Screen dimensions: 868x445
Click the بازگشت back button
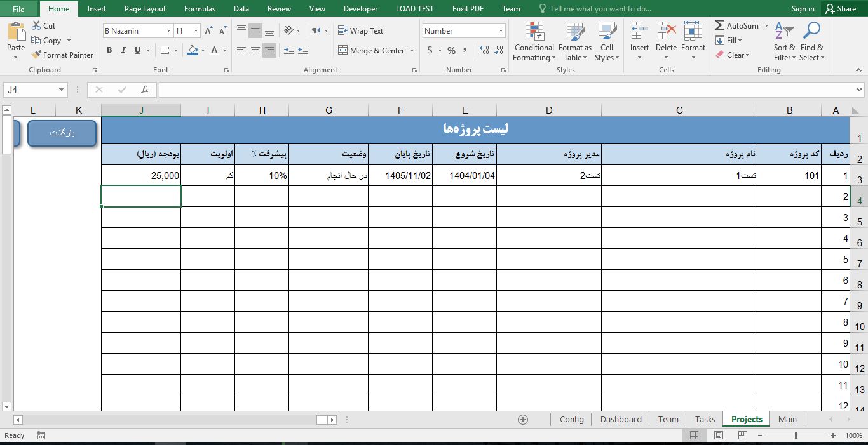(62, 133)
